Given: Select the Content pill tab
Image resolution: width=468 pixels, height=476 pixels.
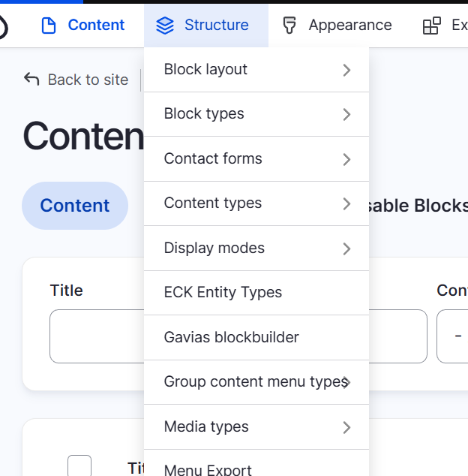Looking at the screenshot, I should click(75, 206).
